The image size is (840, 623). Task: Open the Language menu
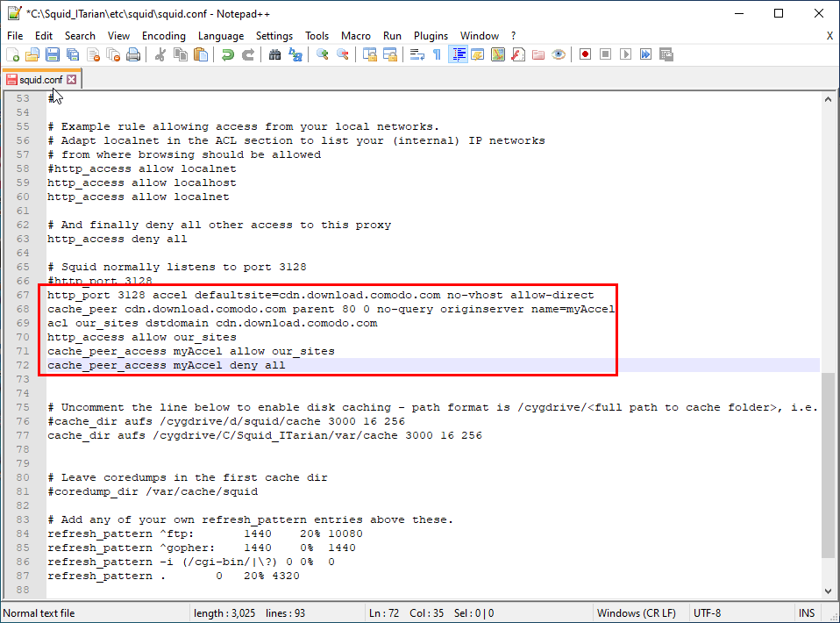(221, 36)
